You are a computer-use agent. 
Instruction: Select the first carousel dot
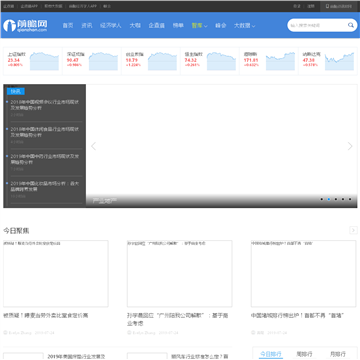coord(322,199)
